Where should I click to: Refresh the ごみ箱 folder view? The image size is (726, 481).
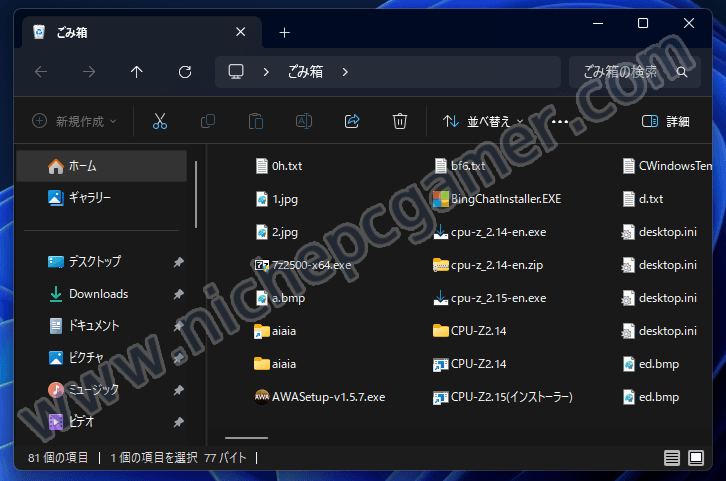(185, 72)
